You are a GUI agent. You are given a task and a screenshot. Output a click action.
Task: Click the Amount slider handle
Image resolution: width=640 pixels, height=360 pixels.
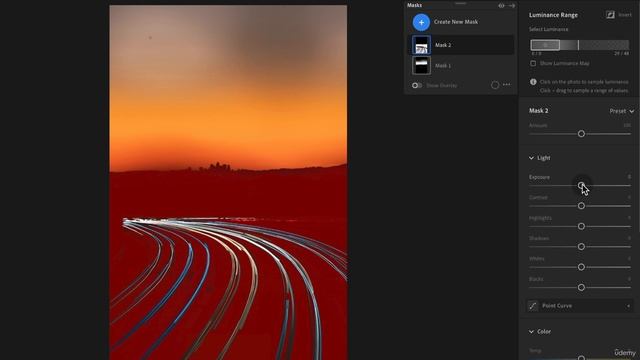point(581,134)
